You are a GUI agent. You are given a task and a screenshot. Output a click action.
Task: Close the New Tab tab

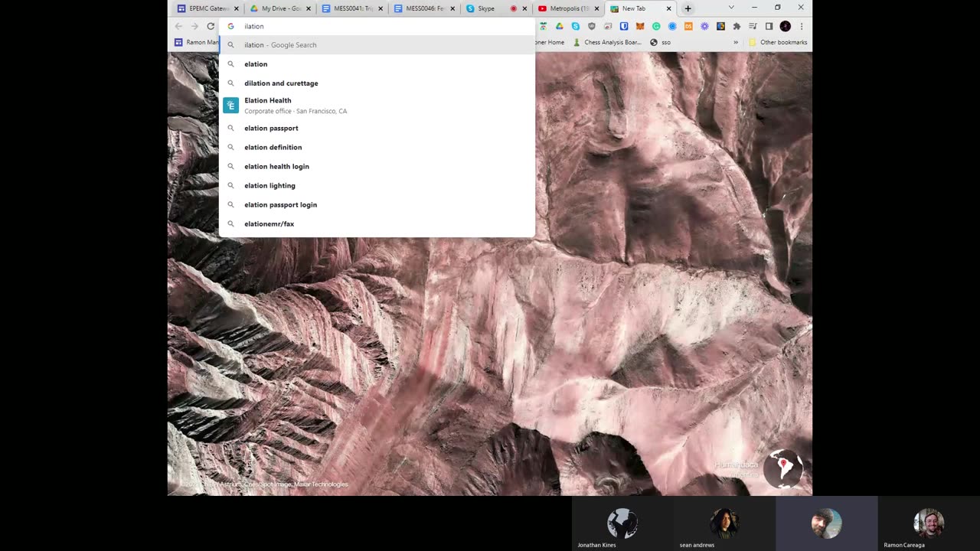(668, 8)
